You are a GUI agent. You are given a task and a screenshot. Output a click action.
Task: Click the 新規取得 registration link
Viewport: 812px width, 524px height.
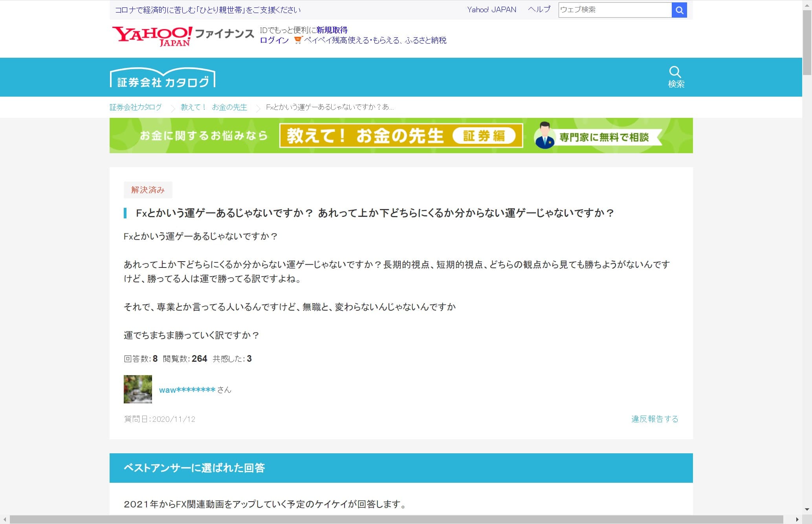pos(332,30)
